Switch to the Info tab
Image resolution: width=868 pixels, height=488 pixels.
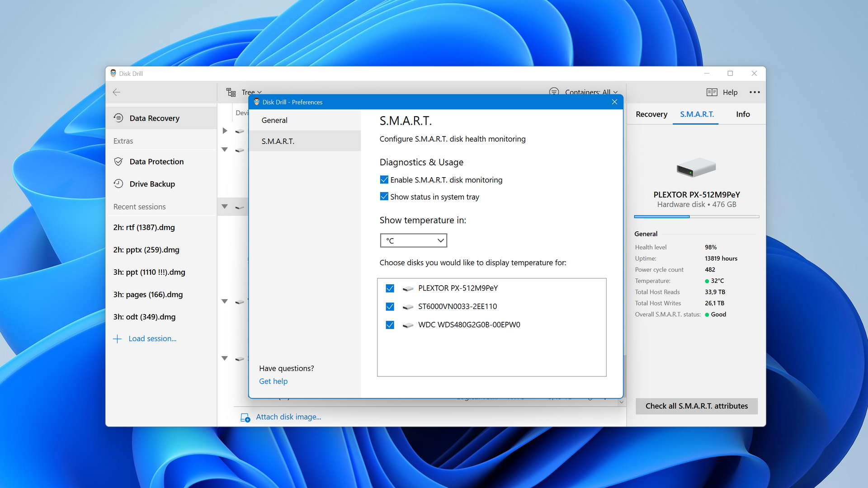[742, 114]
